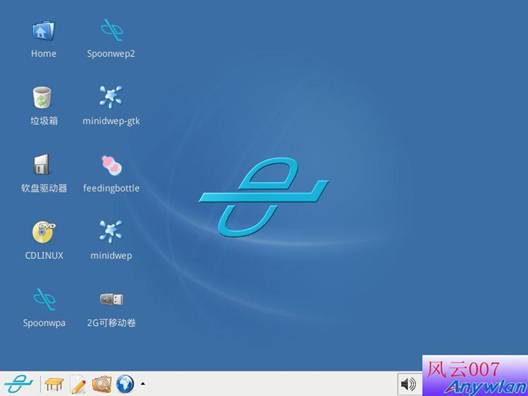Image resolution: width=528 pixels, height=396 pixels.
Task: Select the 'minidwep' label under fourth-row icon
Action: coord(111,256)
